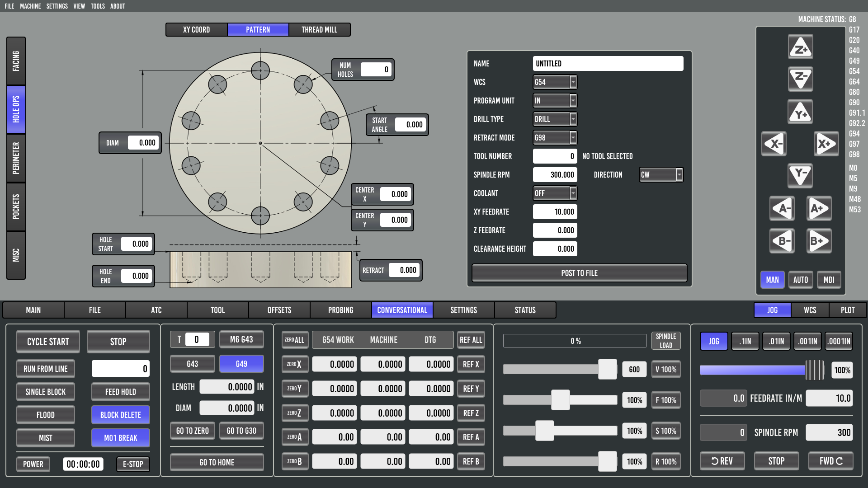Image resolution: width=868 pixels, height=488 pixels.
Task: Enable Single Block mode
Action: 45,392
